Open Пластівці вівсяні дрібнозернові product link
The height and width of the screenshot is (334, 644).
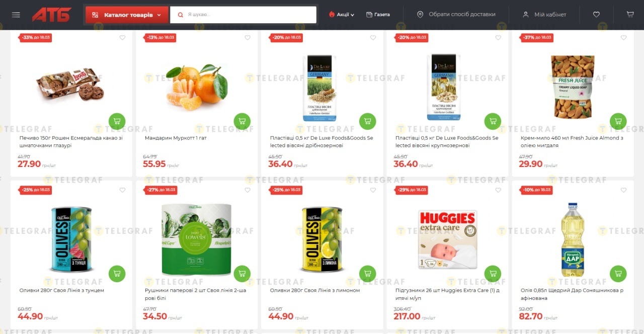point(321,141)
